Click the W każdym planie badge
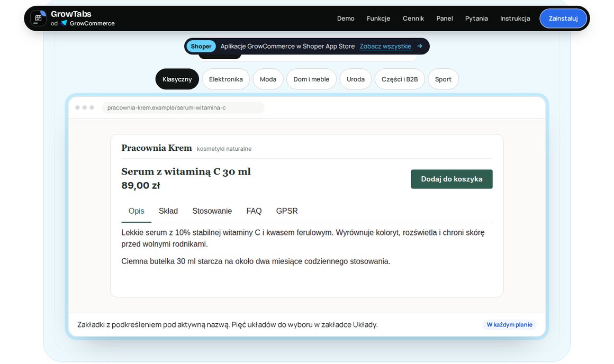The image size is (614, 364). [509, 324]
